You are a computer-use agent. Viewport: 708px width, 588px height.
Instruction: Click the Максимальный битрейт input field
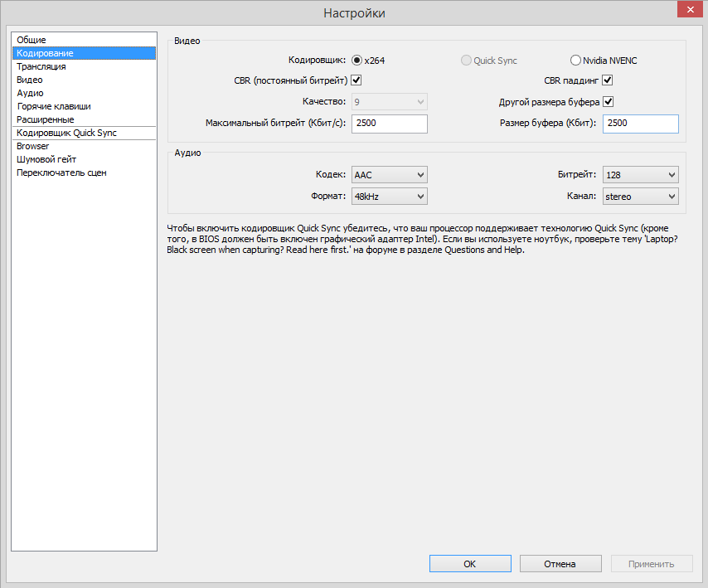(389, 124)
